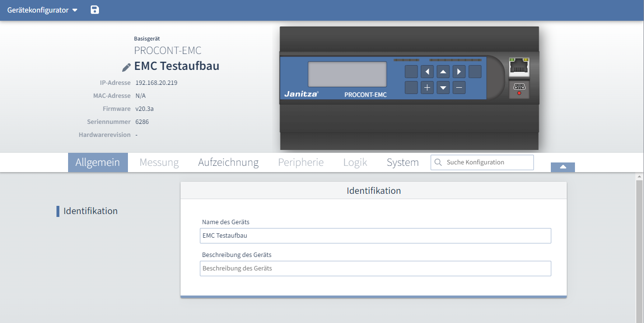The width and height of the screenshot is (644, 323).
Task: Click the Name des Geräts input field
Action: 375,236
